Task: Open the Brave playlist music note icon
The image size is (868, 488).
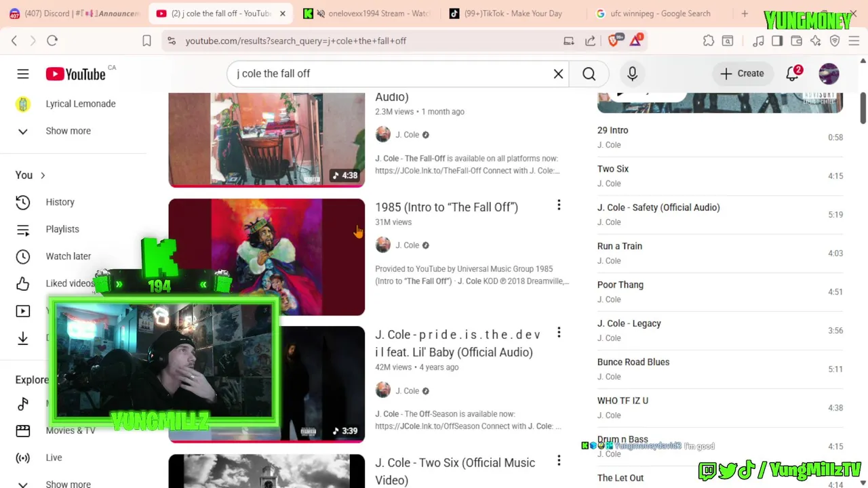Action: pos(758,41)
